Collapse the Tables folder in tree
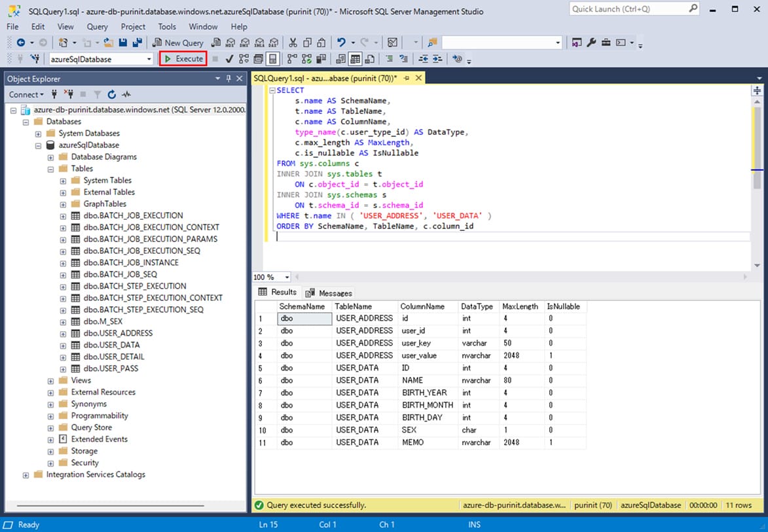Screen dimensions: 768x532 click(x=51, y=168)
